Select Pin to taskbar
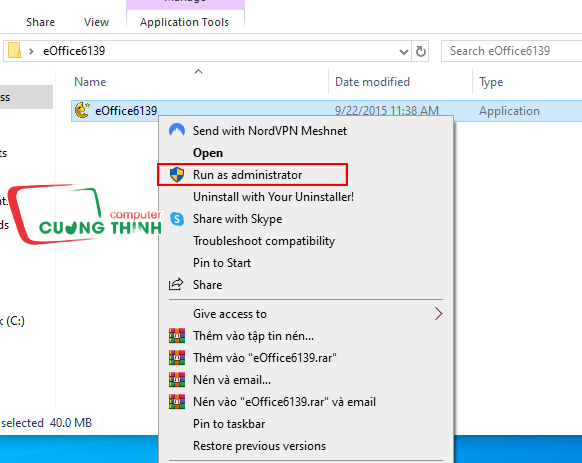 click(229, 424)
